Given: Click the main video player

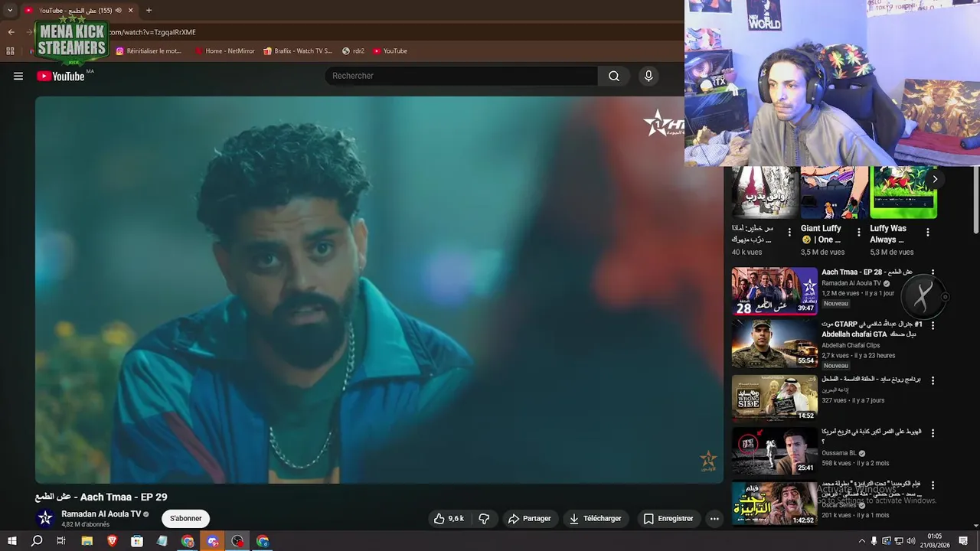Looking at the screenshot, I should pyautogui.click(x=379, y=289).
